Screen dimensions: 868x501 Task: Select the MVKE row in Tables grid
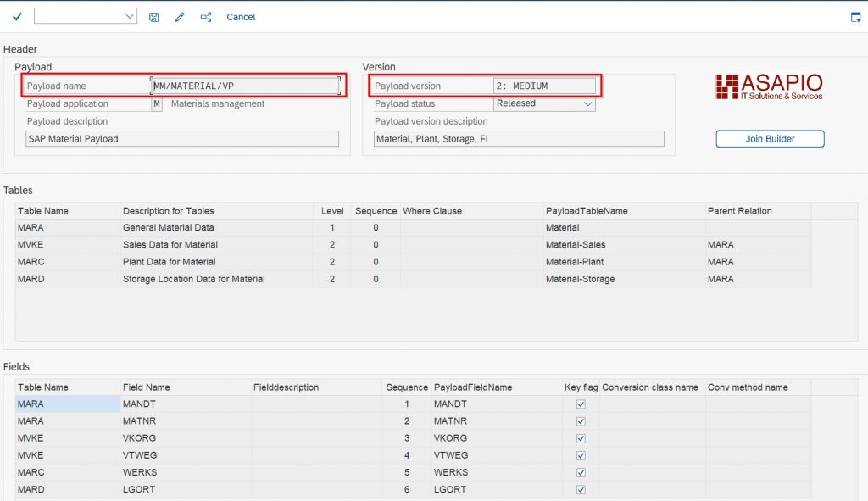(31, 245)
